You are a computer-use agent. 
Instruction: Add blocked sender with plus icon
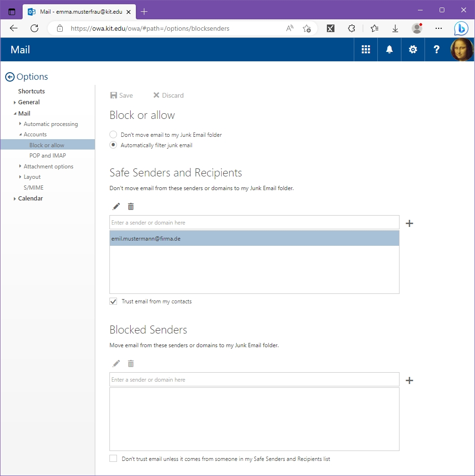tap(409, 380)
